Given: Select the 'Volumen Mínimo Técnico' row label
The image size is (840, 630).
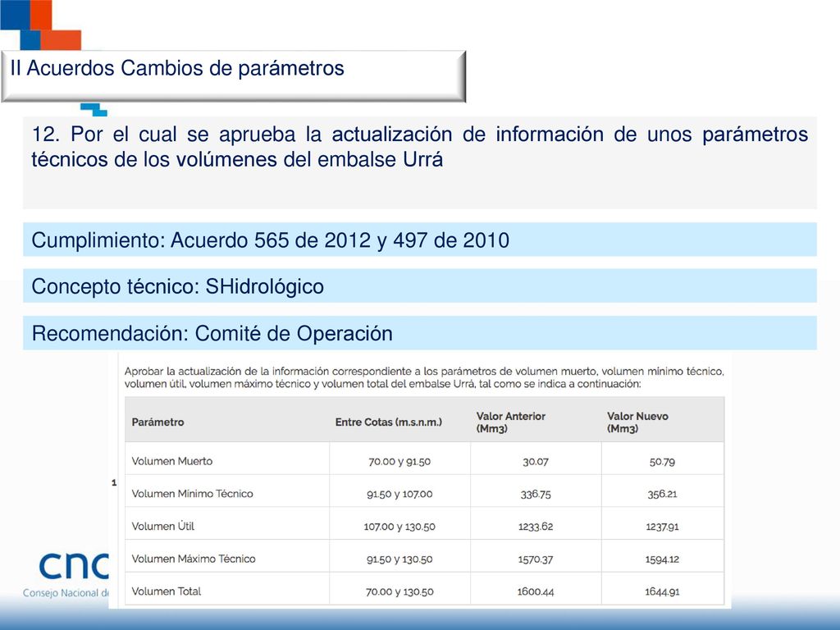Looking at the screenshot, I should 192,494.
